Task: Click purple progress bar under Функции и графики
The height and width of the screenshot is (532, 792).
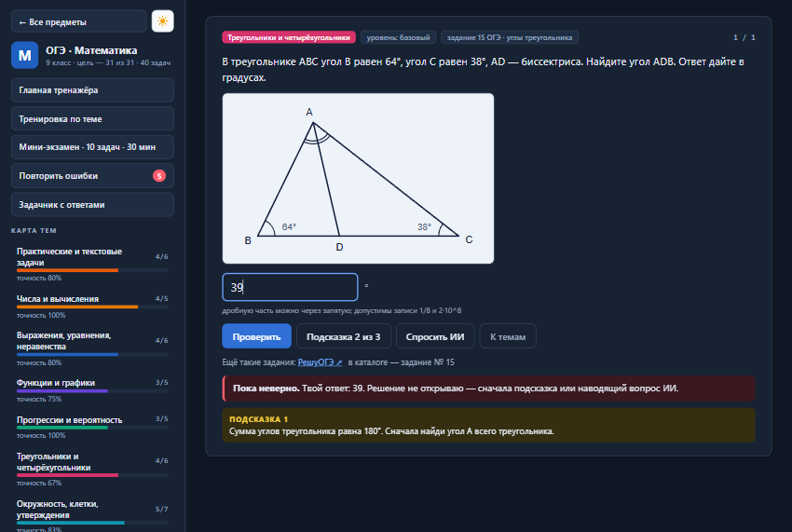Action: click(62, 391)
